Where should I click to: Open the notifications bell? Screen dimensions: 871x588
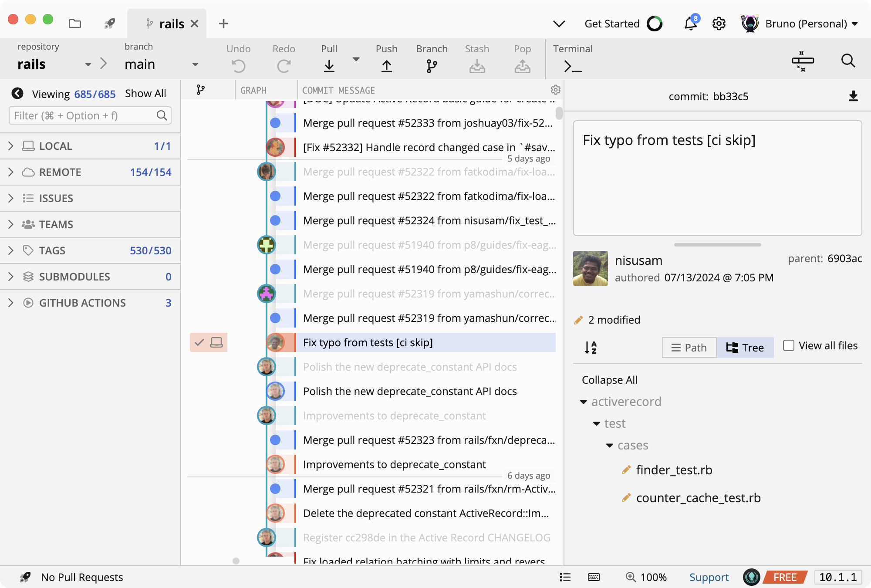coord(691,24)
